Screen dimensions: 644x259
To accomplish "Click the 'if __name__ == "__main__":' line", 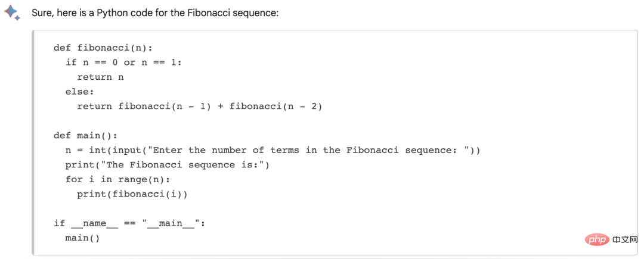I will tap(129, 223).
